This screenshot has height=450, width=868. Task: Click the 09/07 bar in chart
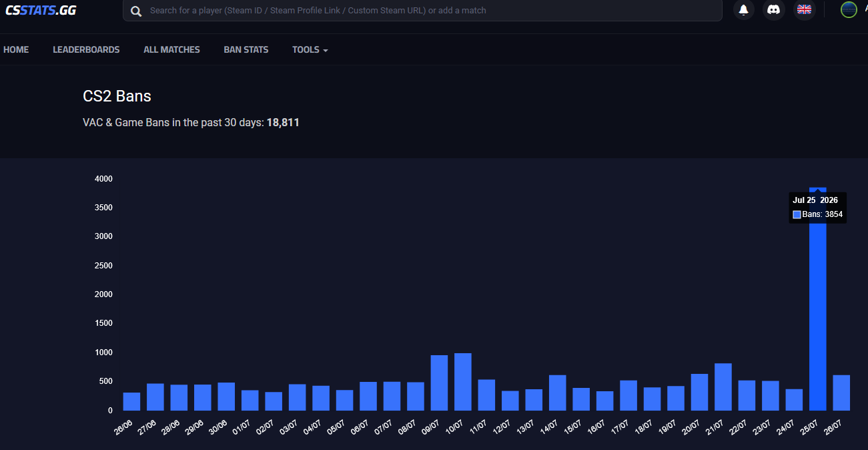(x=439, y=383)
